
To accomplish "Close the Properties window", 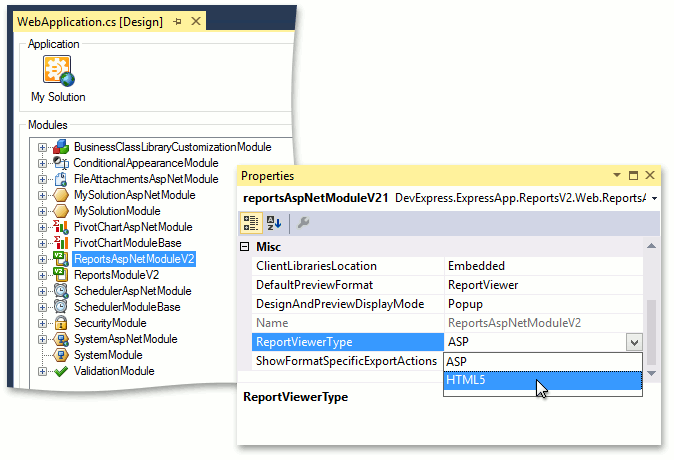I will (x=650, y=175).
